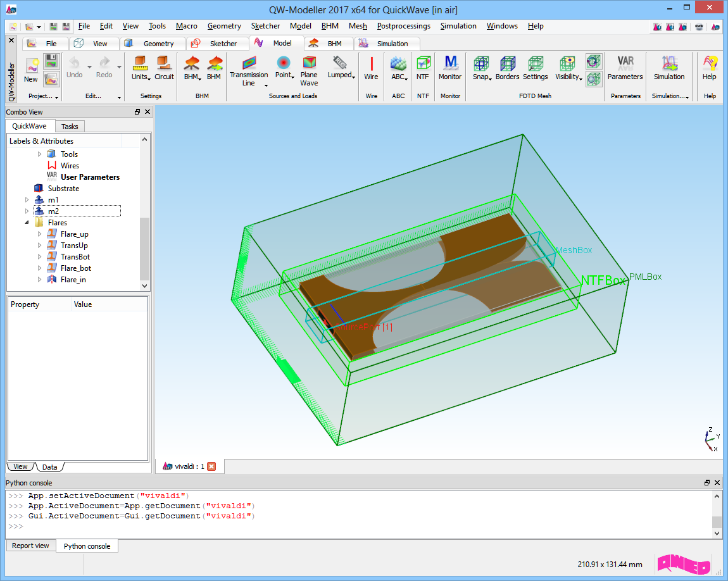728x581 pixels.
Task: Open the Macro menu
Action: pyautogui.click(x=186, y=26)
